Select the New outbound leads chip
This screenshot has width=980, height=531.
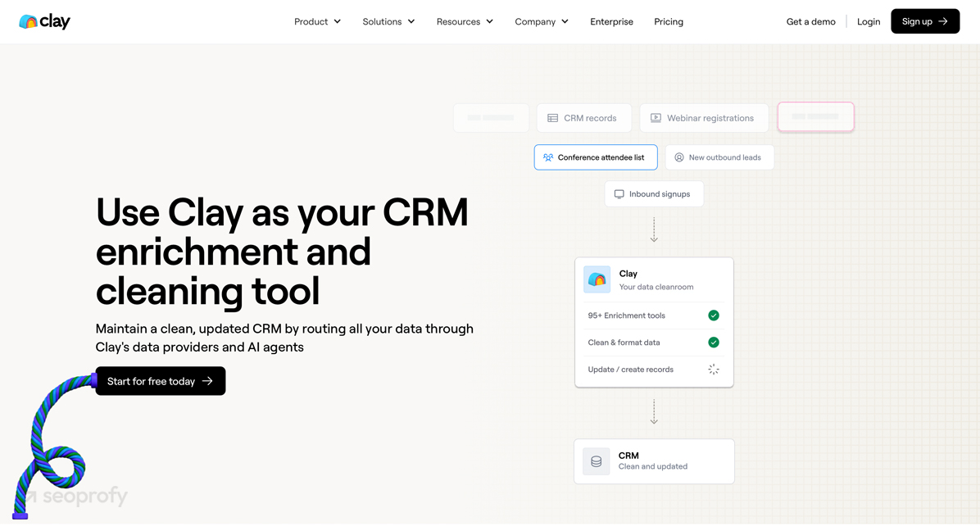pos(719,157)
